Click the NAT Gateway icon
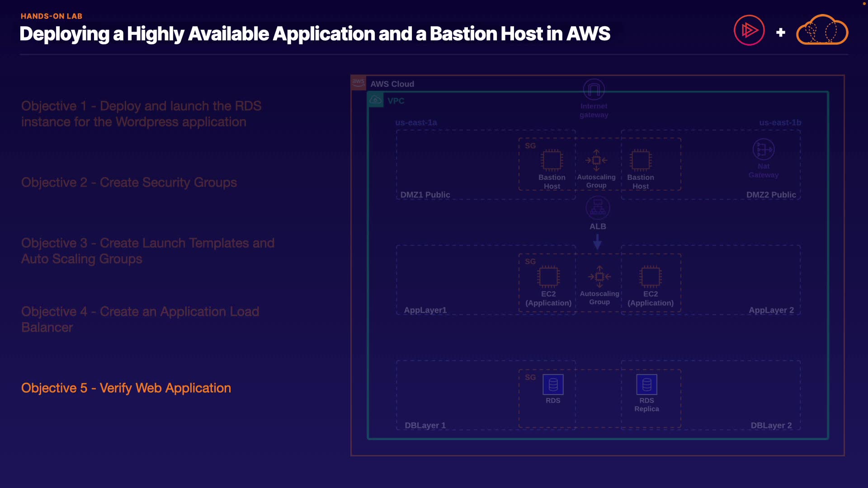The height and width of the screenshot is (488, 868). click(763, 150)
